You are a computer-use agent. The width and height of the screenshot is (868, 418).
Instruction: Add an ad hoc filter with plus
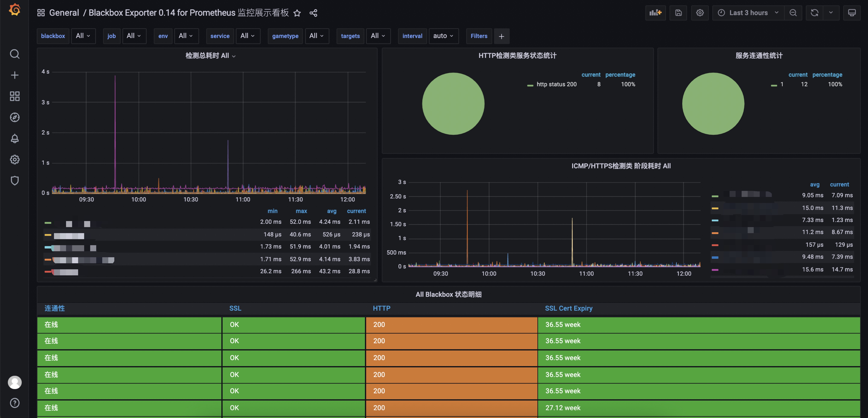[501, 36]
